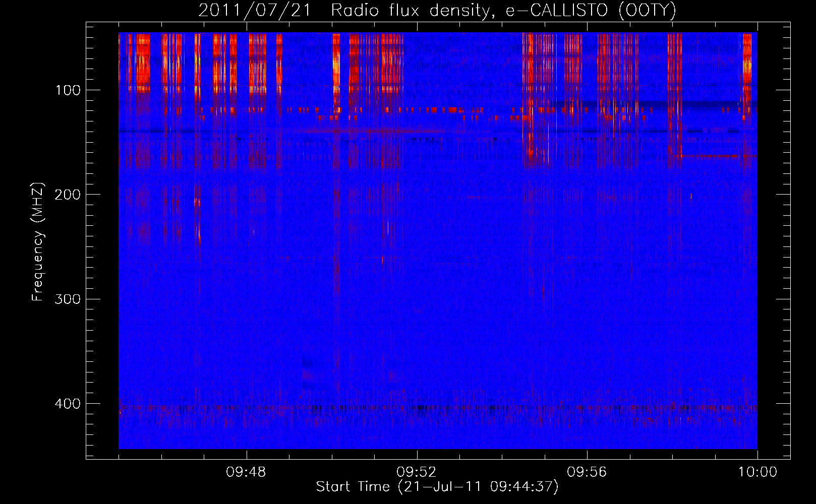The width and height of the screenshot is (816, 504).
Task: Click the 09:56 time tick label
Action: (x=587, y=472)
